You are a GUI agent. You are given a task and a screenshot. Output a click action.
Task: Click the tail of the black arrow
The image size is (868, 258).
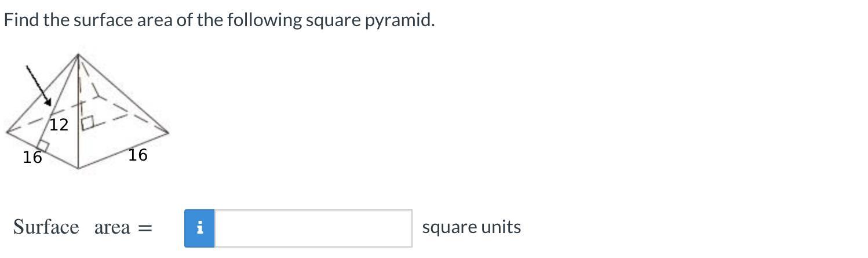click(27, 67)
